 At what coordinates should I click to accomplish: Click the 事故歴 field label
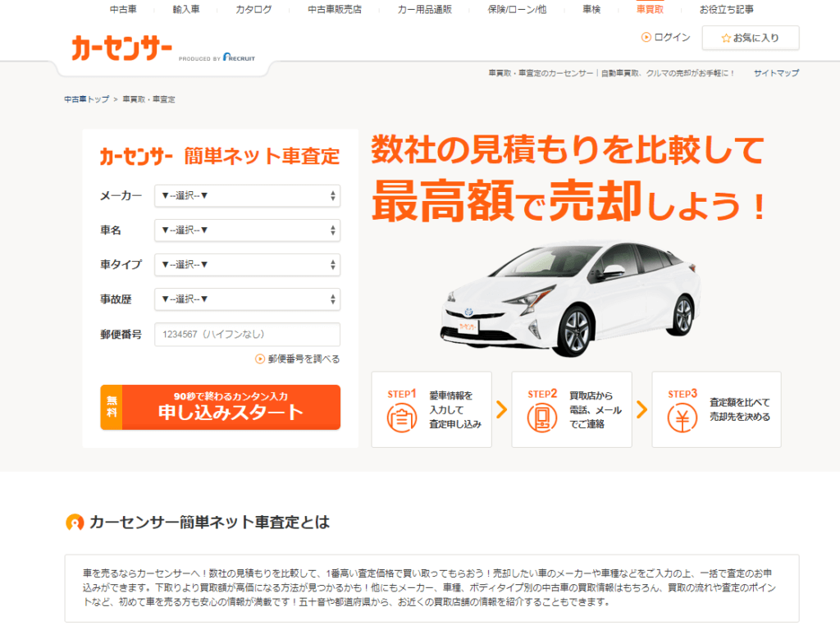116,299
